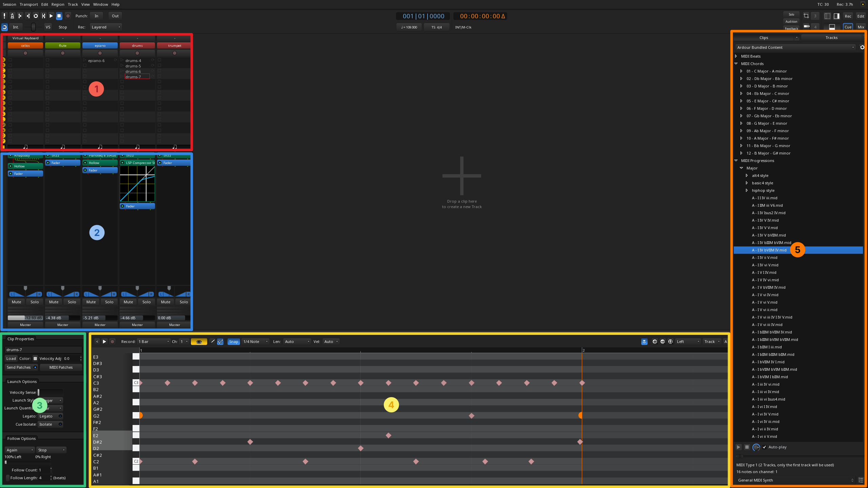Toggle the Cue Isolate option
868x488 pixels.
tap(50, 424)
